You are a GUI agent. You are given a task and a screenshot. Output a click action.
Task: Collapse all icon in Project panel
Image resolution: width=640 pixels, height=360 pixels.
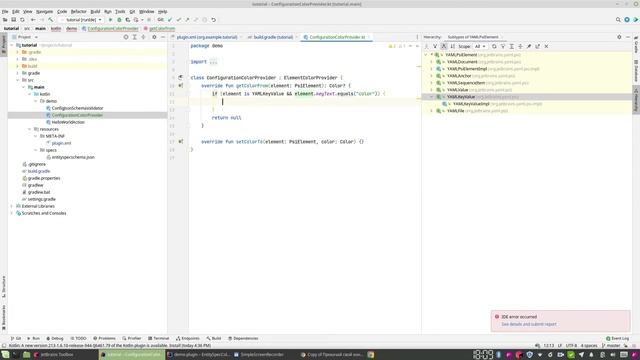pos(143,37)
